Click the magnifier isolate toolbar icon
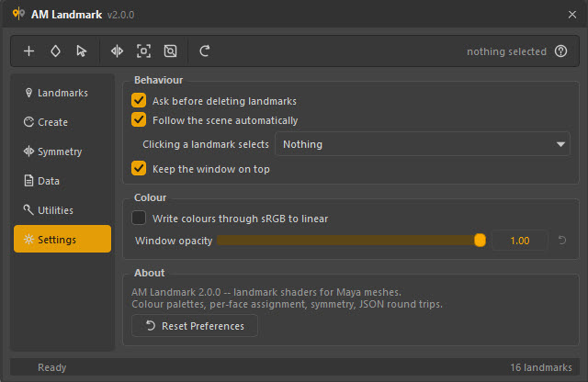Viewport: 588px width, 382px height. point(170,51)
